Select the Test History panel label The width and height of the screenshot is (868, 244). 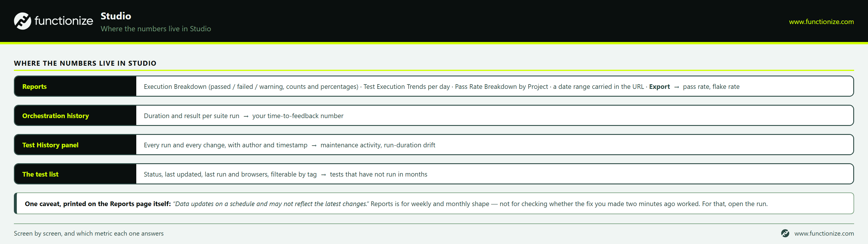tap(50, 145)
